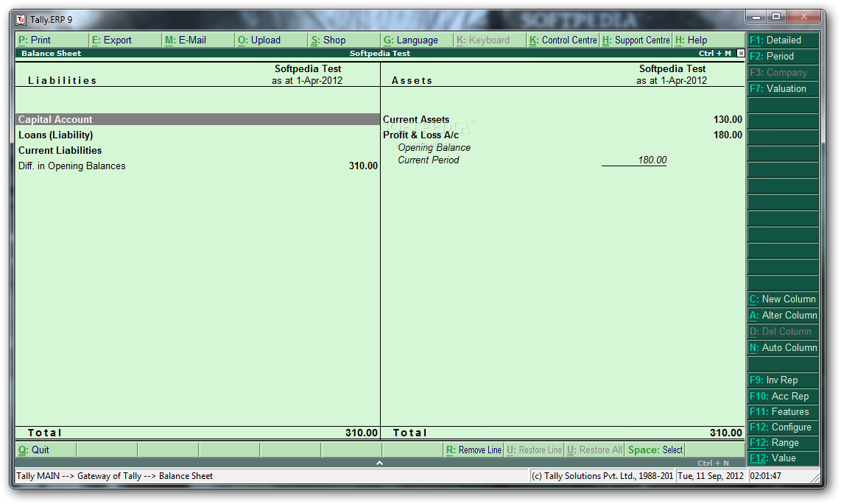841x504 pixels.
Task: Minimize the Tally.ERP 9 window
Action: pyautogui.click(x=756, y=17)
